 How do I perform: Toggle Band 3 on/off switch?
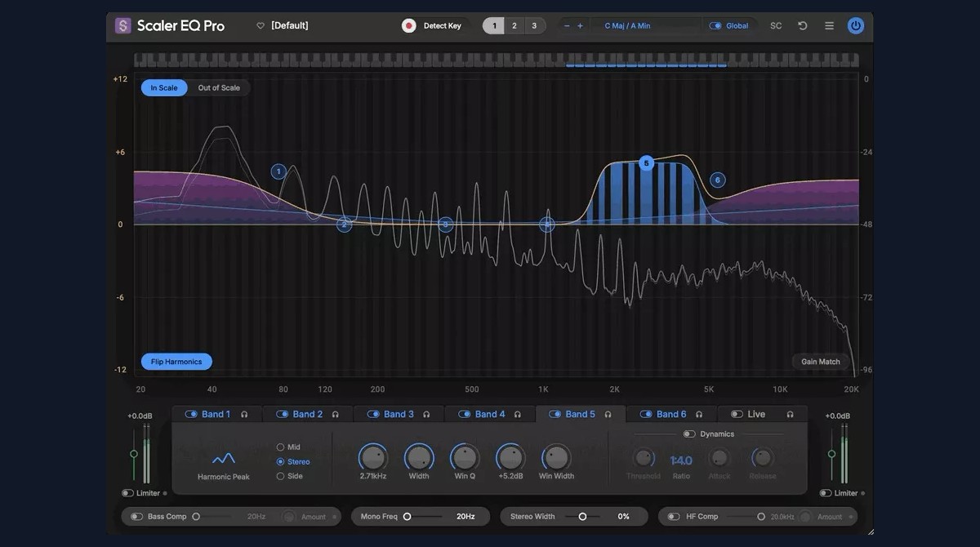373,415
